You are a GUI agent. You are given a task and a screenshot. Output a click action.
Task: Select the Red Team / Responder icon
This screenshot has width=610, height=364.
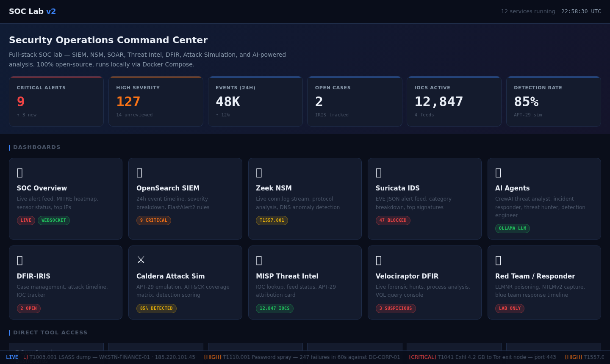(x=498, y=260)
